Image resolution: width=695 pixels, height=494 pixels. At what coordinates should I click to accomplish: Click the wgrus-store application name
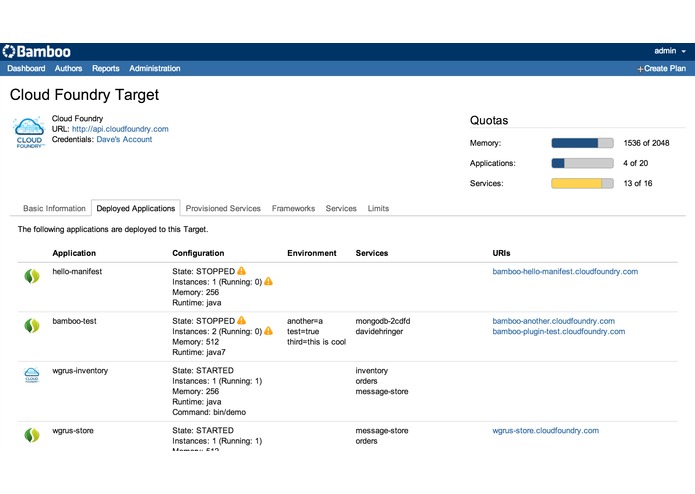[x=73, y=430]
